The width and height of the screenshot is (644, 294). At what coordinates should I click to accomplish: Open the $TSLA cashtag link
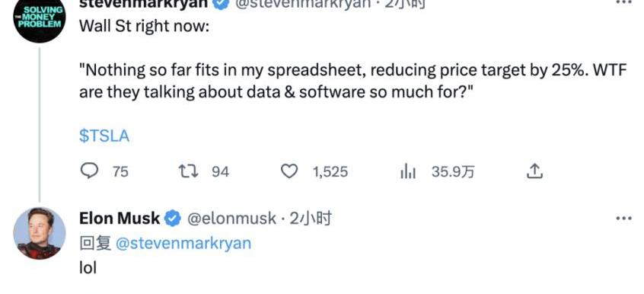(104, 136)
